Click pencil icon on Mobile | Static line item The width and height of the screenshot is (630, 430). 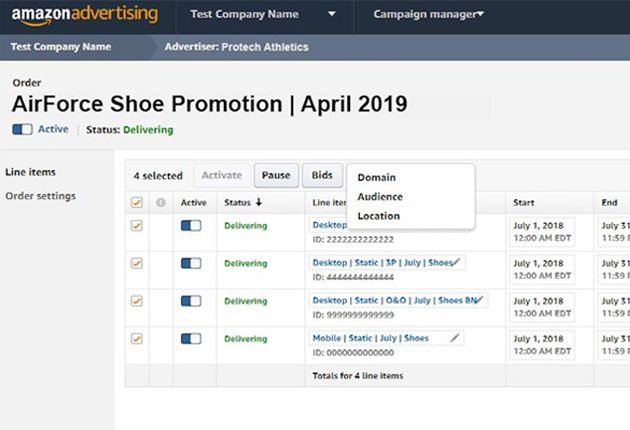pyautogui.click(x=456, y=338)
